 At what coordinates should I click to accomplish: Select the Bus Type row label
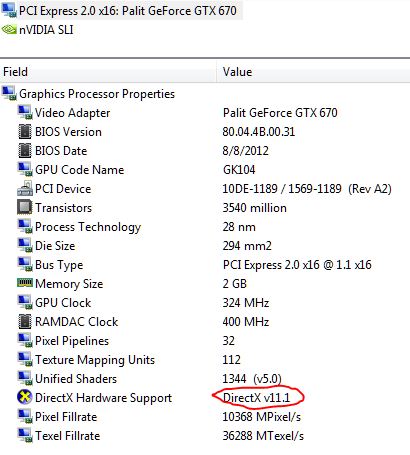[x=59, y=265]
